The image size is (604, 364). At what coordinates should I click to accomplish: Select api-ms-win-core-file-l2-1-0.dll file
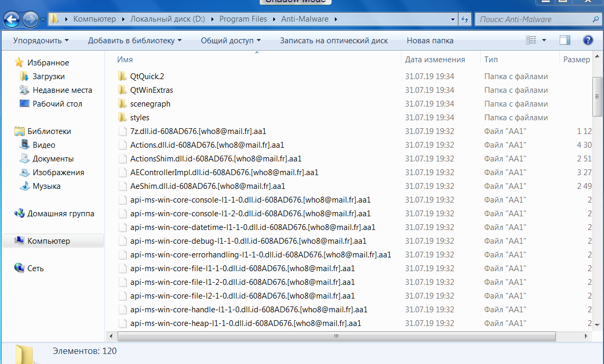tap(242, 296)
